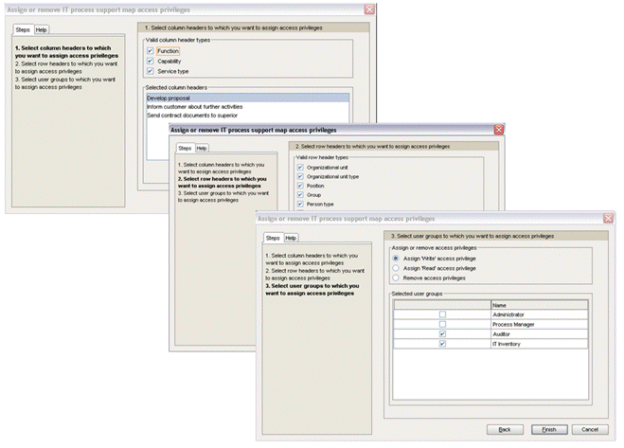
Task: Click the Finish button
Action: point(549,430)
